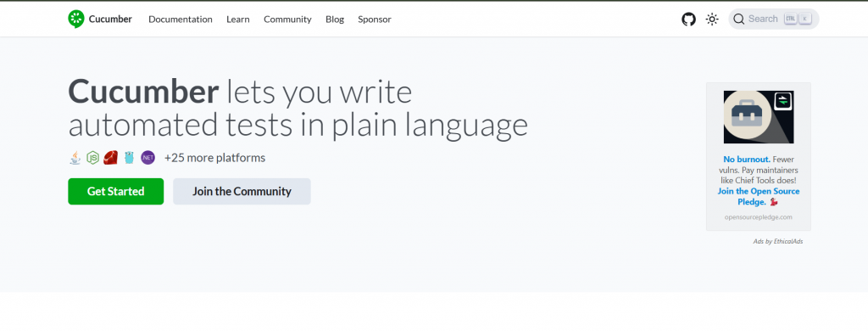
Task: Click the Cucumber brand name text
Action: click(110, 19)
